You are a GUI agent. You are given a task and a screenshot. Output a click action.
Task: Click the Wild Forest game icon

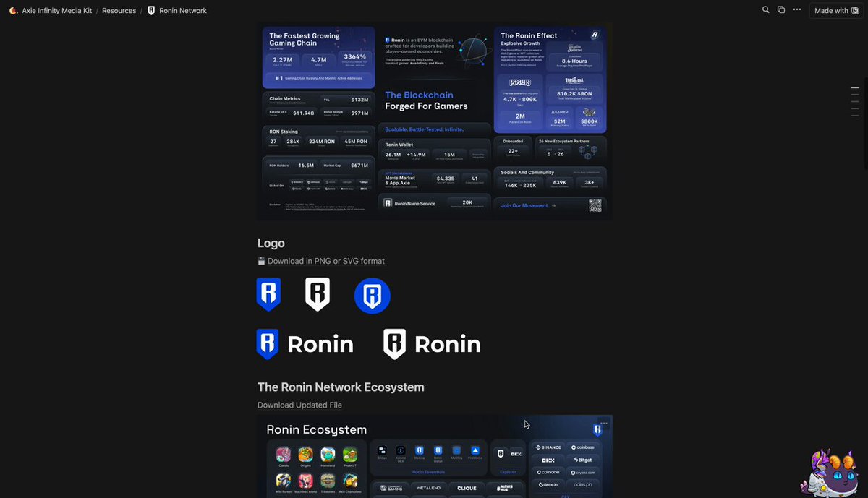click(x=283, y=482)
